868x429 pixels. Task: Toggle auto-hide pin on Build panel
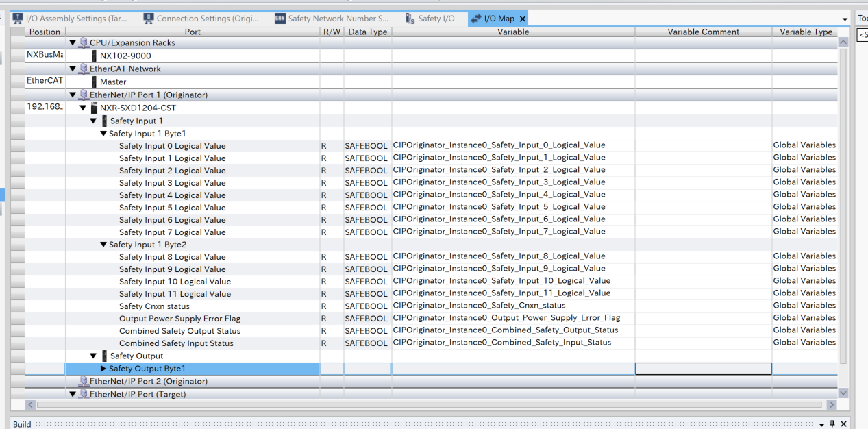point(832,424)
